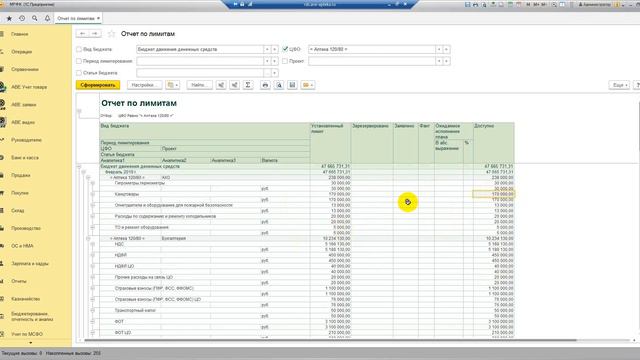Open the ABE видео section
Screen dimensions: 640x360
click(23, 122)
